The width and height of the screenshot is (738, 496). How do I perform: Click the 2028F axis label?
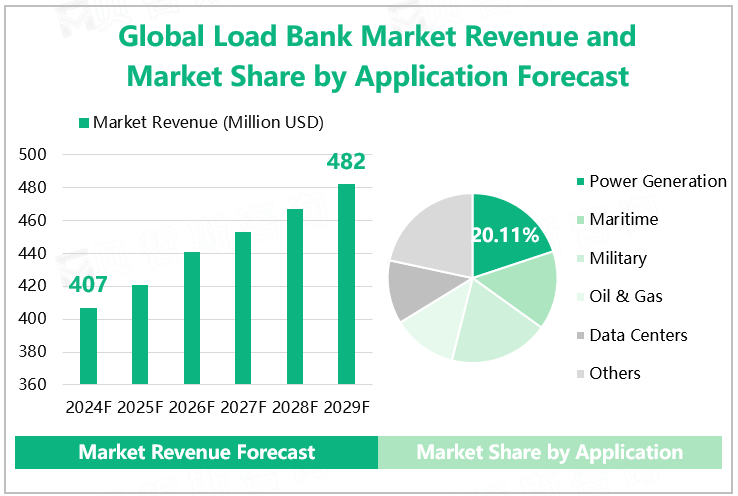295,407
